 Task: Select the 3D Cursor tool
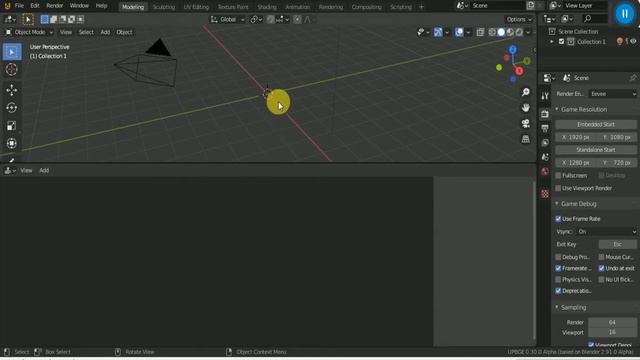tap(12, 69)
